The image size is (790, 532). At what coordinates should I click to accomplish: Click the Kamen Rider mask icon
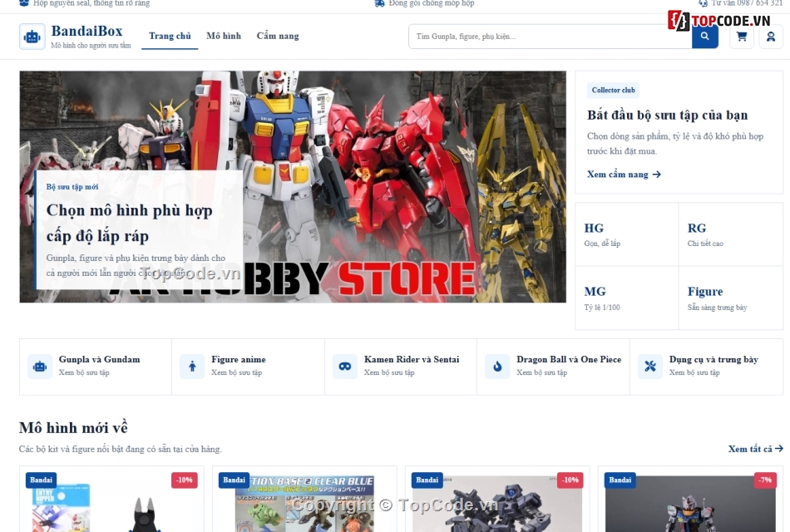[345, 367]
